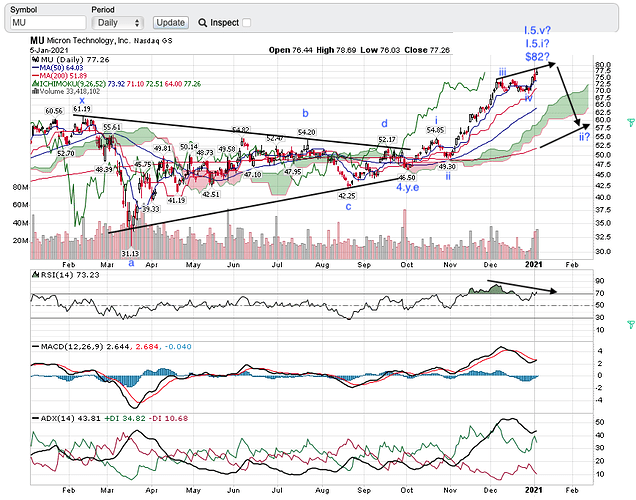Open the Period dropdown set to Daily

click(119, 22)
